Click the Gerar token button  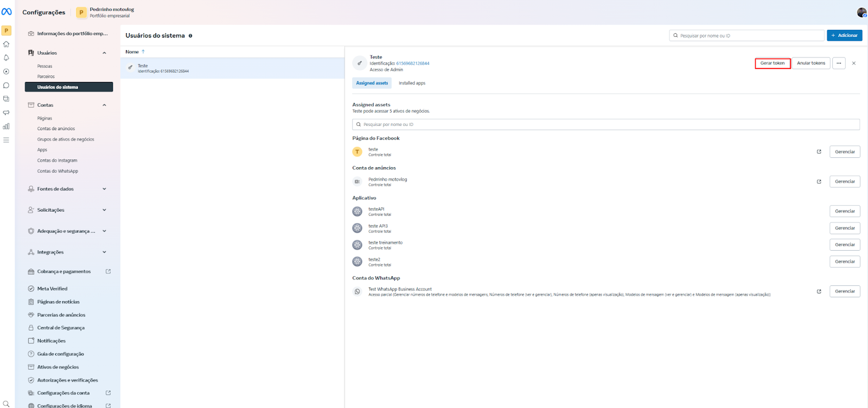[772, 63]
